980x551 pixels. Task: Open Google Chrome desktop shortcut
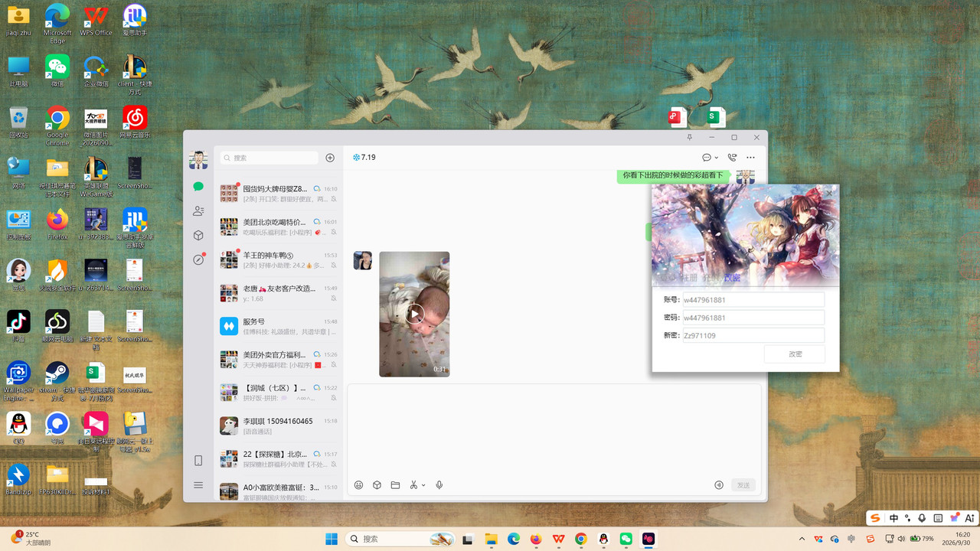(x=57, y=126)
